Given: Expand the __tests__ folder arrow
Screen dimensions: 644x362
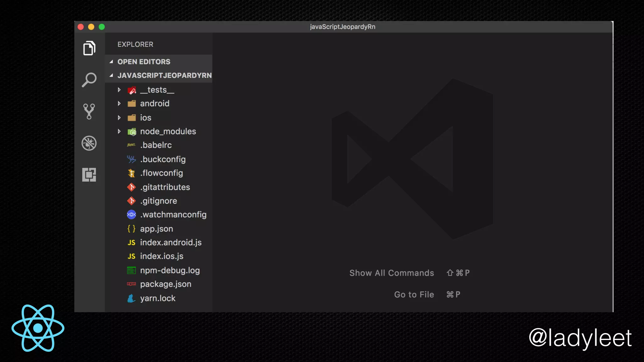Looking at the screenshot, I should click(x=119, y=90).
